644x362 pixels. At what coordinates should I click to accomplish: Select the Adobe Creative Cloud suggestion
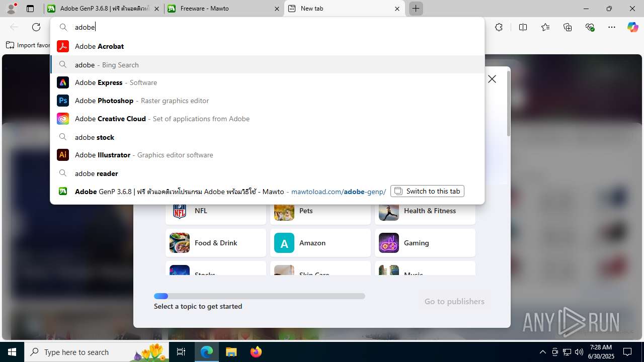[x=267, y=119]
